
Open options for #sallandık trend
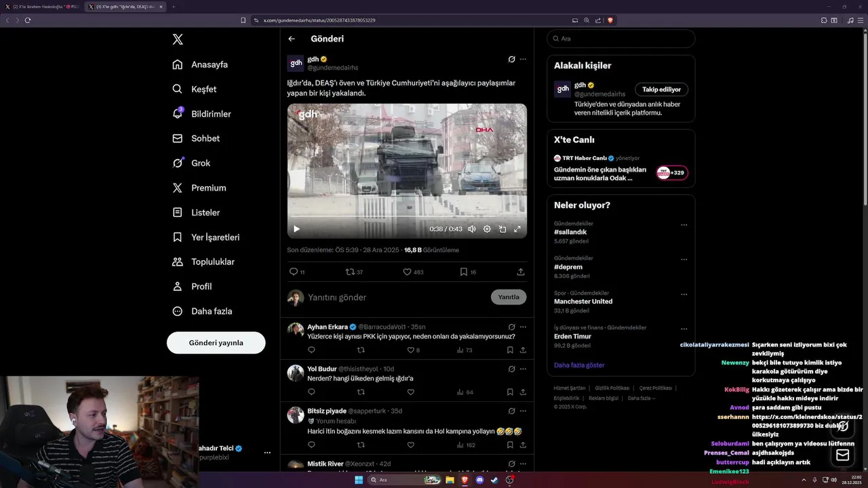684,224
